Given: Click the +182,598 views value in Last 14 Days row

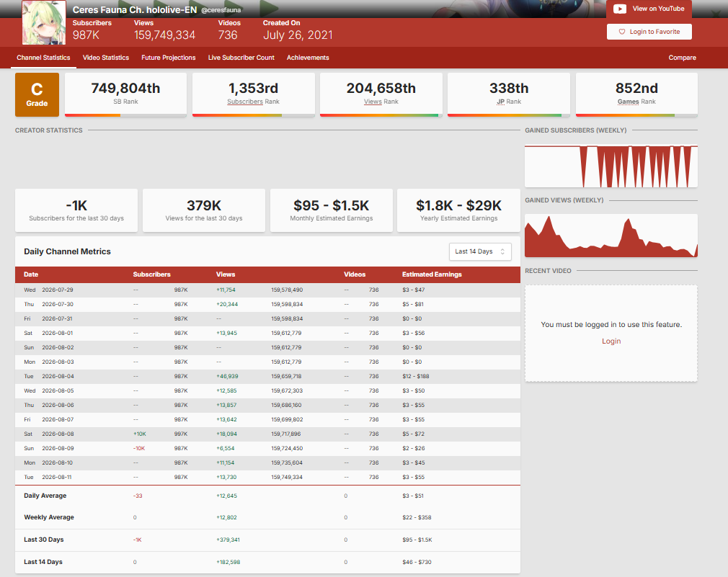Looking at the screenshot, I should [x=228, y=562].
